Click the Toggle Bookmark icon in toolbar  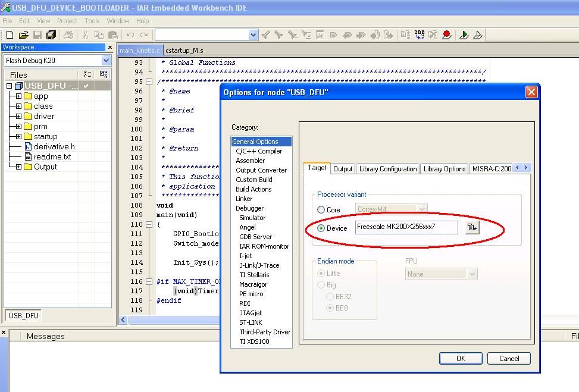coord(333,35)
